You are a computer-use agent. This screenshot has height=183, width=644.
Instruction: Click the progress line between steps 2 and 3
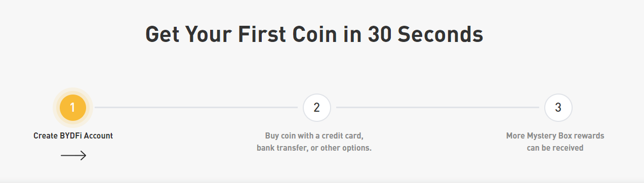(437, 107)
